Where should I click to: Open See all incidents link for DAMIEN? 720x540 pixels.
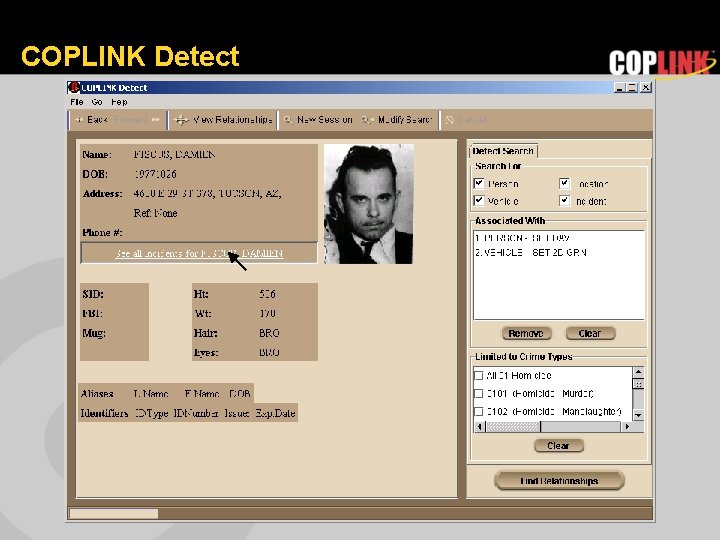point(199,253)
